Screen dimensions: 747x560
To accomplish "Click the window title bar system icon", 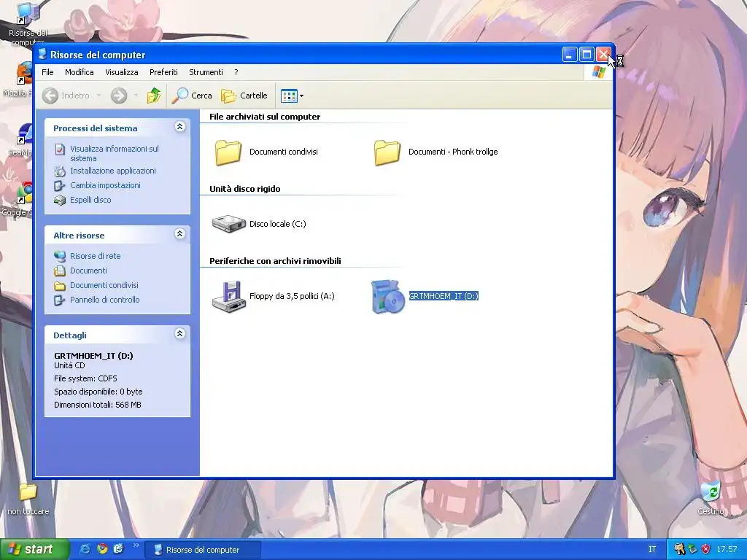I will pos(42,54).
